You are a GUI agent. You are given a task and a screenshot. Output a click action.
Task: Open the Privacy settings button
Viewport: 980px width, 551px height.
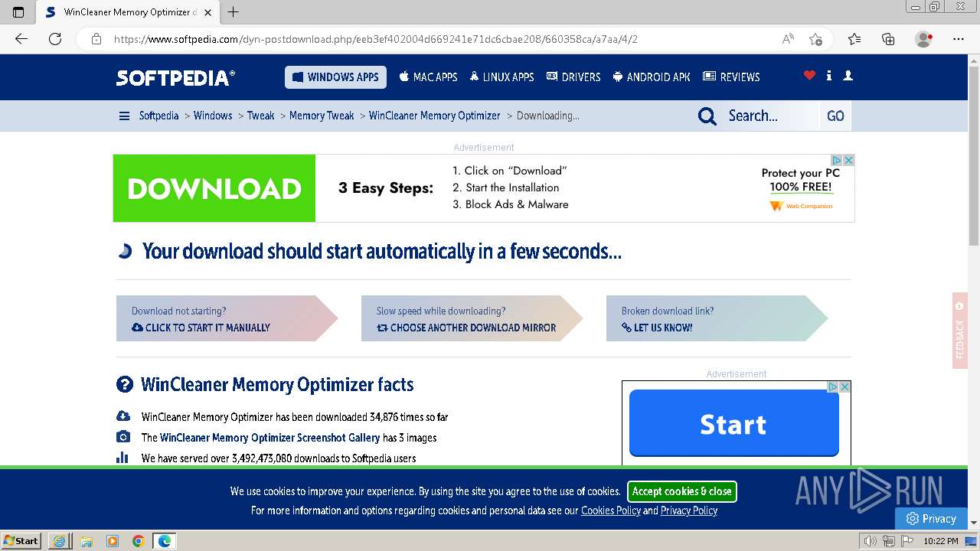(931, 518)
